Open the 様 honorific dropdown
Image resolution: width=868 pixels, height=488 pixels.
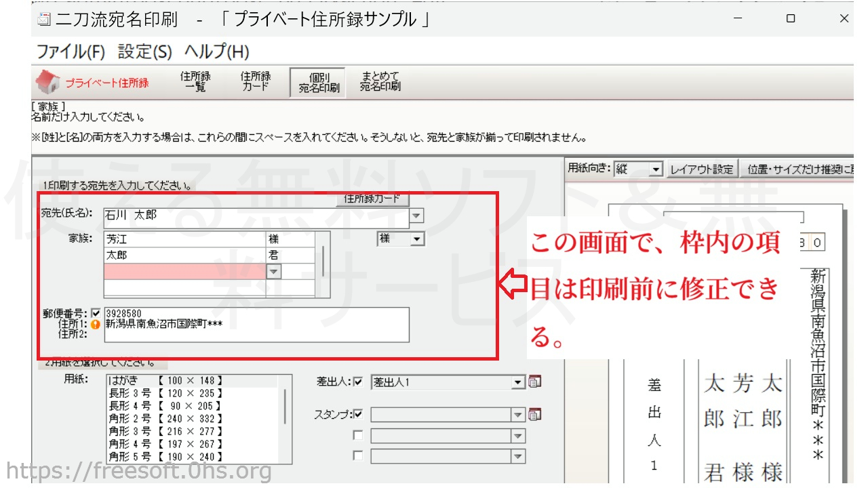(x=416, y=239)
